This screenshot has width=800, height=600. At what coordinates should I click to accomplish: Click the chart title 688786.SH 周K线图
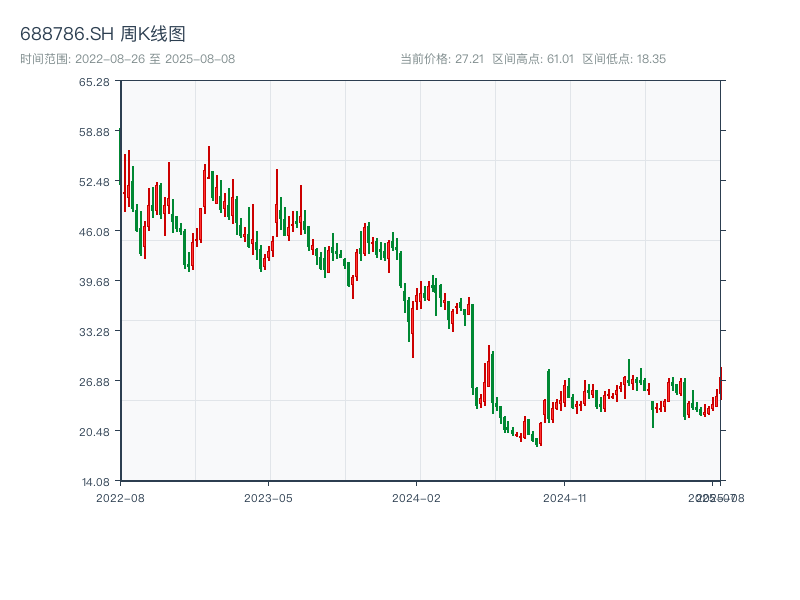point(103,34)
